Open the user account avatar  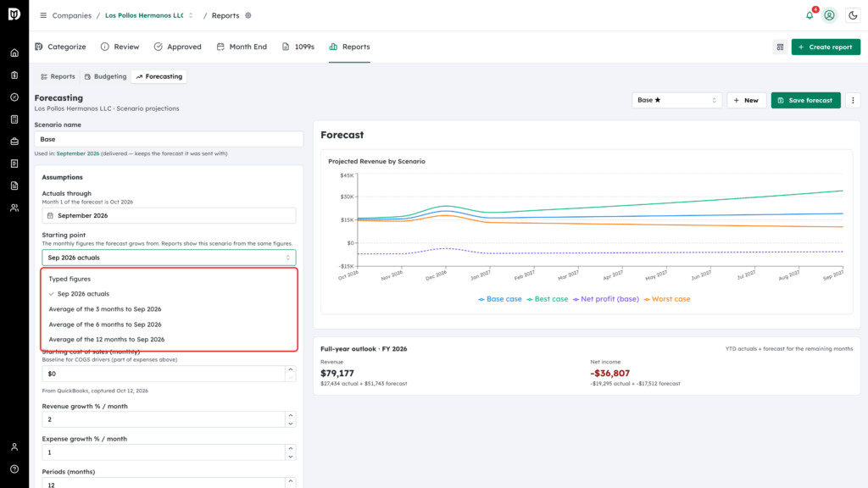pyautogui.click(x=829, y=15)
